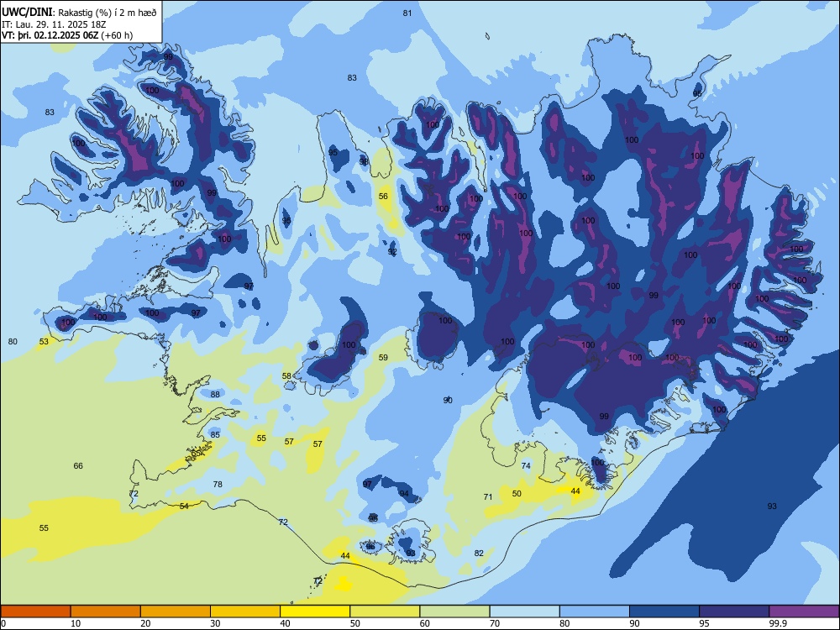Click the humidity value 88 on the map
Viewport: 840px width, 630px height.
[x=215, y=394]
